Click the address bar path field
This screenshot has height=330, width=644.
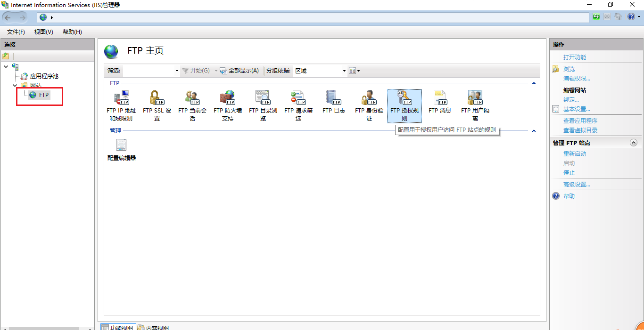tap(313, 17)
